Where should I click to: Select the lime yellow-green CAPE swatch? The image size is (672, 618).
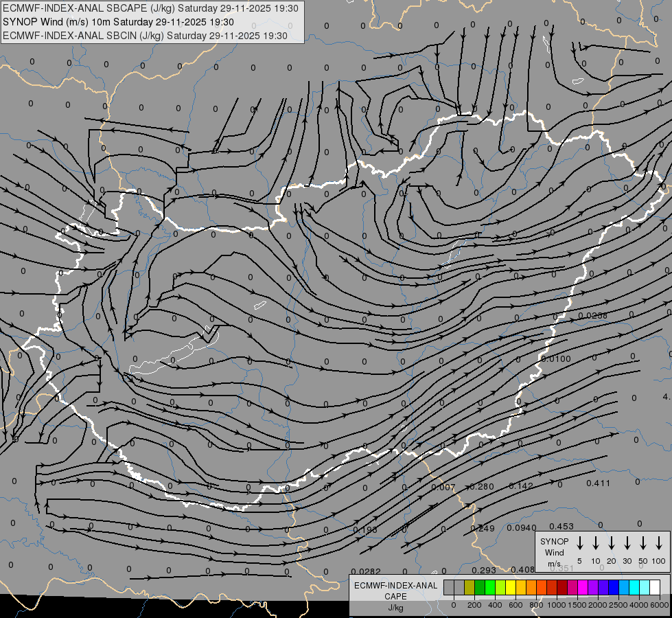500,587
